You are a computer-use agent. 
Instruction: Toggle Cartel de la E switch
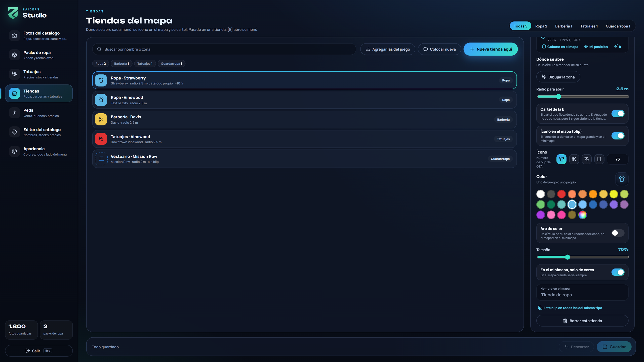pos(618,114)
